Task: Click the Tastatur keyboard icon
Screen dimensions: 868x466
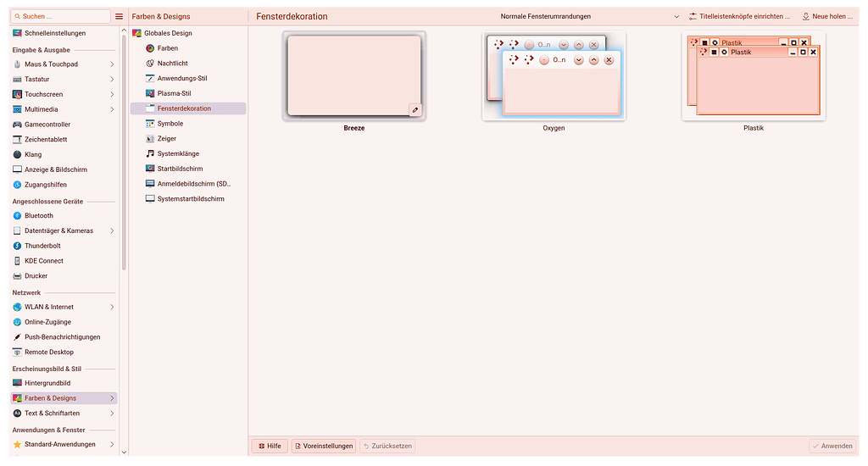Action: [x=17, y=79]
